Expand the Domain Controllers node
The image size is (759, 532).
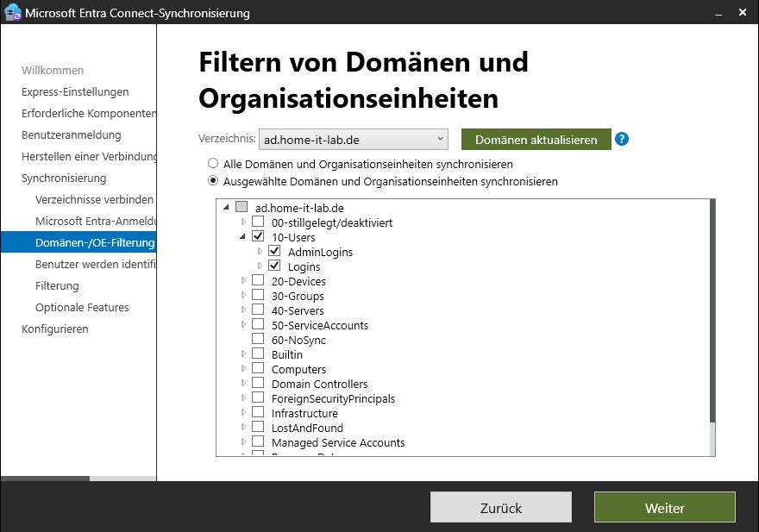coord(243,383)
